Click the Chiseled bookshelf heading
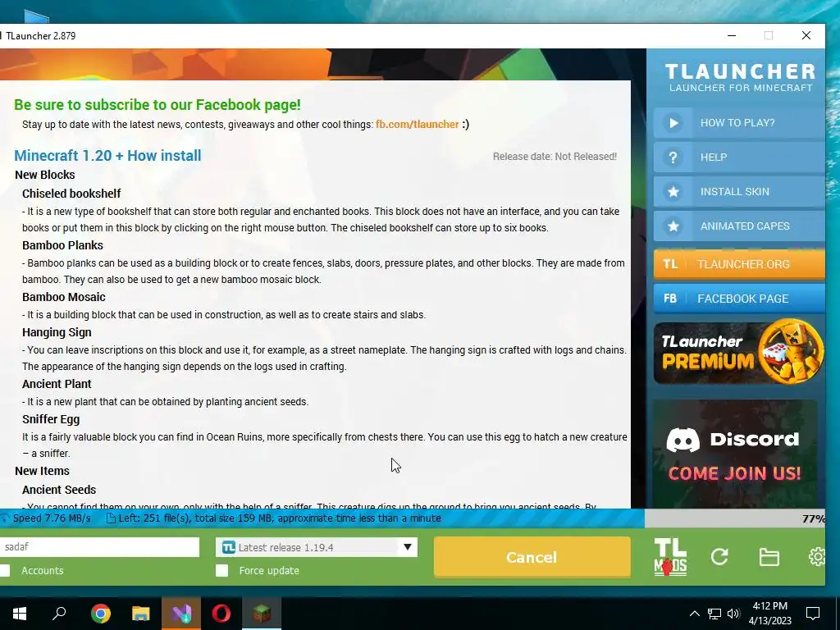This screenshot has height=630, width=840. coord(71,194)
